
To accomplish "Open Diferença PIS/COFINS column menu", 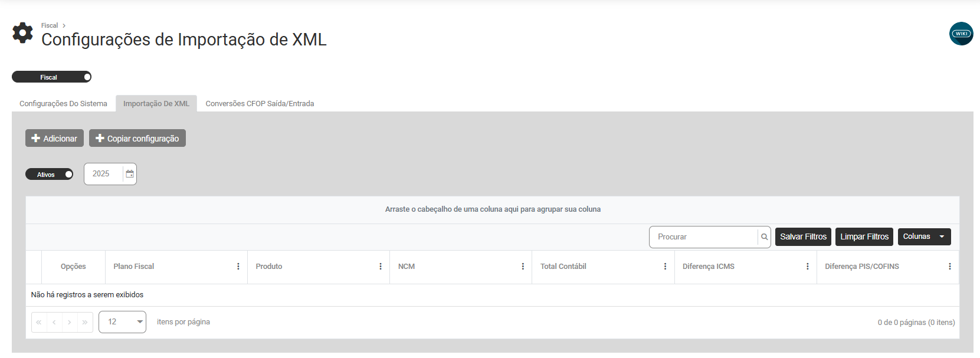I will coord(950,267).
